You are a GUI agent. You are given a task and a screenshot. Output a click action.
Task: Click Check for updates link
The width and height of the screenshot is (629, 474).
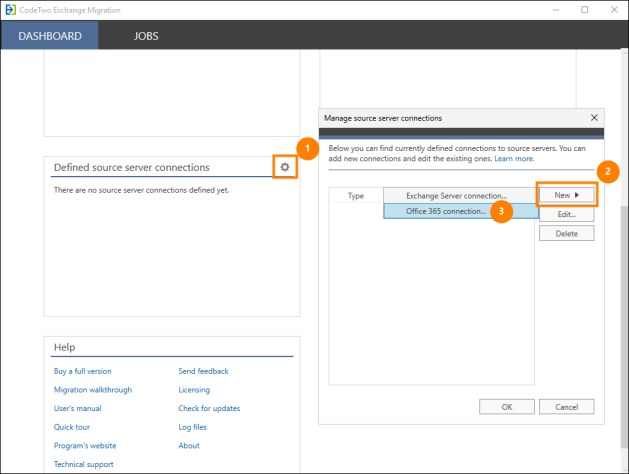[209, 408]
